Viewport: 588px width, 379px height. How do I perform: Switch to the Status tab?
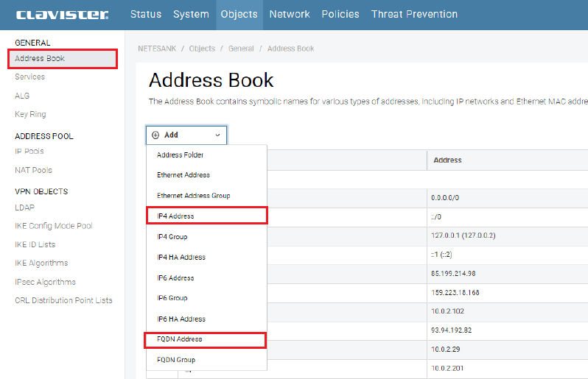click(145, 15)
